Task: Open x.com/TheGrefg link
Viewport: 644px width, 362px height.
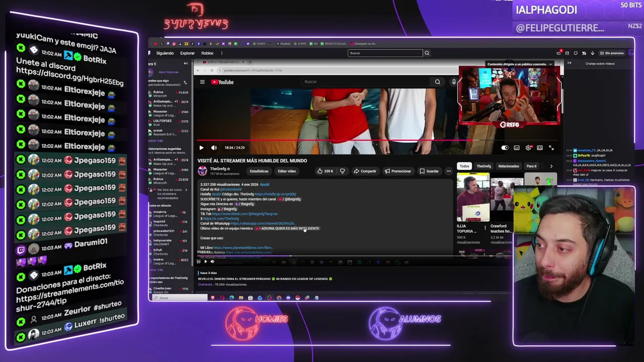Action: (x=221, y=219)
